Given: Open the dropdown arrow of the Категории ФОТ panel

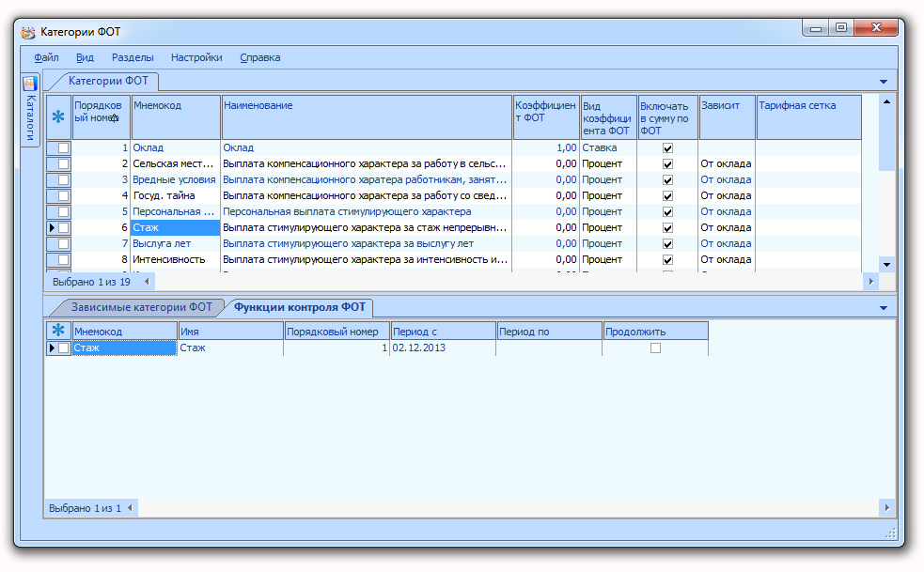Looking at the screenshot, I should point(884,82).
